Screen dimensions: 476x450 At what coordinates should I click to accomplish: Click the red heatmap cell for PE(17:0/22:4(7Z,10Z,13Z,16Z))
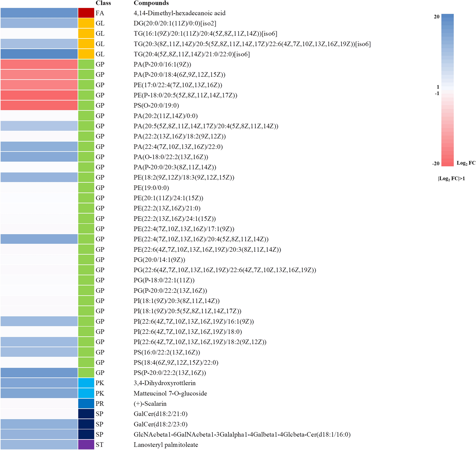pos(39,85)
